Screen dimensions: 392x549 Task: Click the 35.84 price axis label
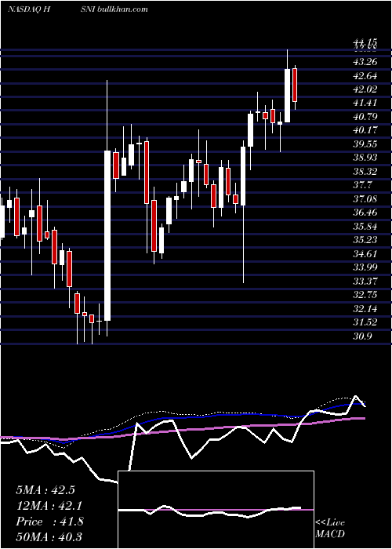(366, 226)
